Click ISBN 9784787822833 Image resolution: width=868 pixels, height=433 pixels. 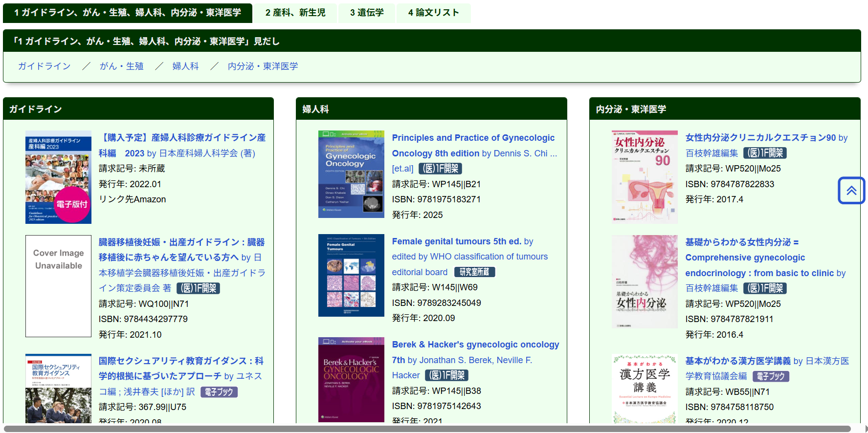742,184
